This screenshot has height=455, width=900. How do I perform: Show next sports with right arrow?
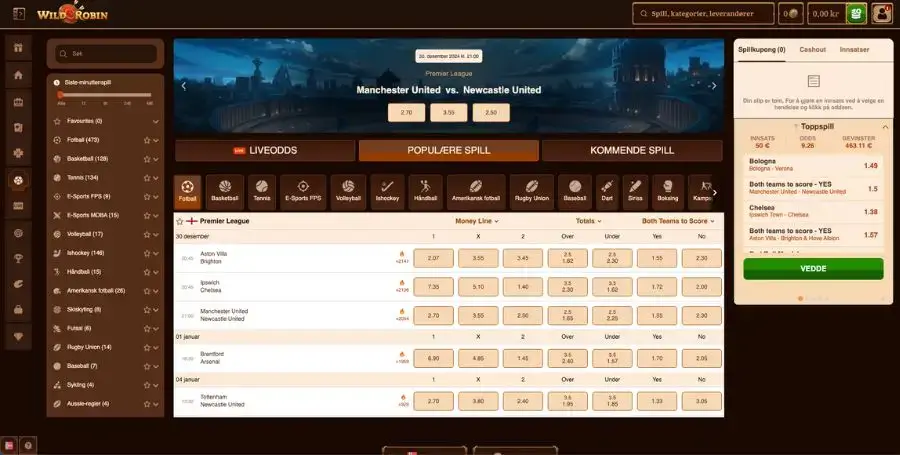click(715, 192)
